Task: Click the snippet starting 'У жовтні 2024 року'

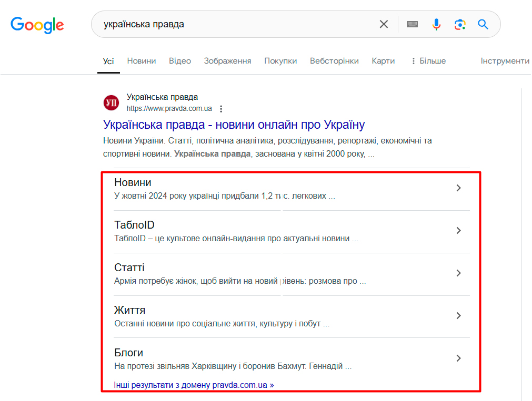Action: 225,196
